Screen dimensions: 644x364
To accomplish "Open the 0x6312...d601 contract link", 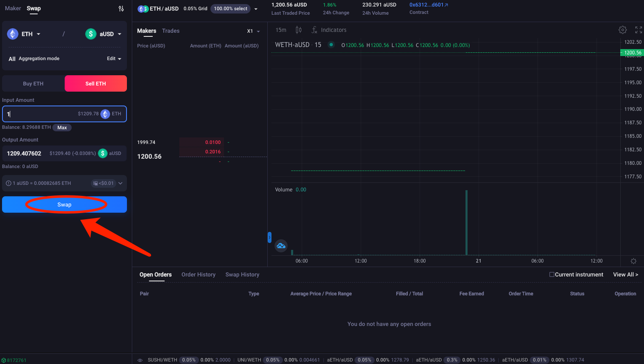I will pos(428,5).
